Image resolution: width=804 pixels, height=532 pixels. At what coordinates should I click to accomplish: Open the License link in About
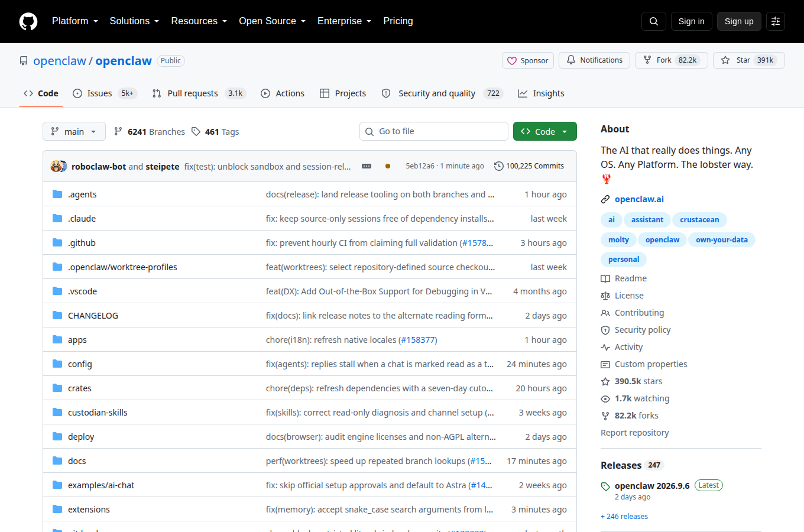coord(622,296)
